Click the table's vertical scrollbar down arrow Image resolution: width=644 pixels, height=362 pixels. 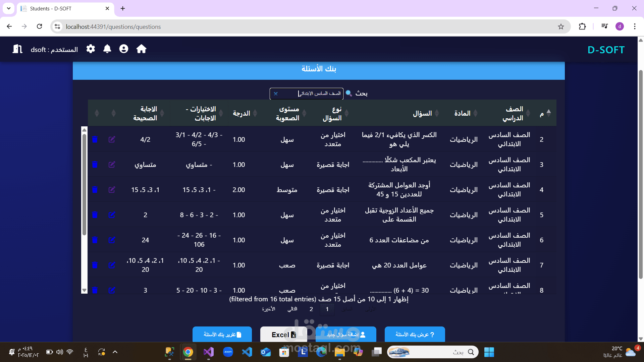[85, 290]
